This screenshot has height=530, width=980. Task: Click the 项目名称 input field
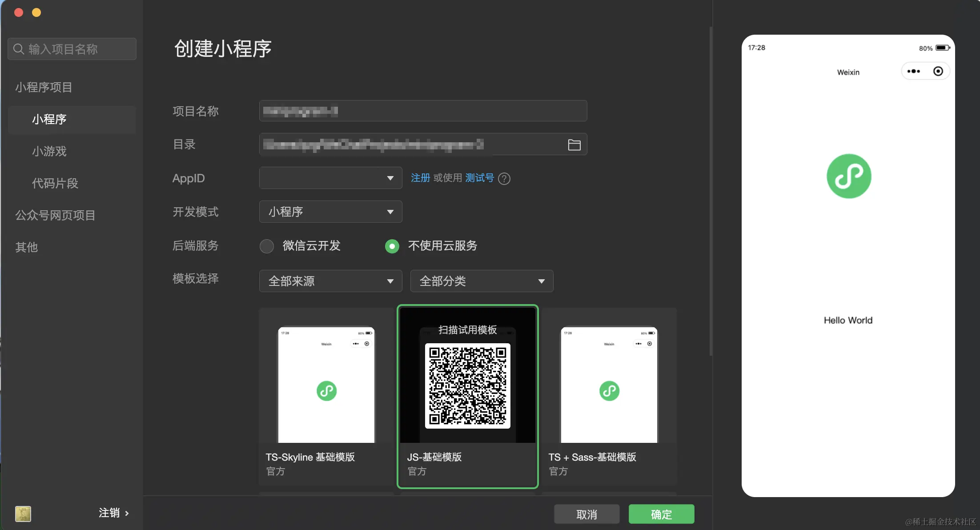422,111
